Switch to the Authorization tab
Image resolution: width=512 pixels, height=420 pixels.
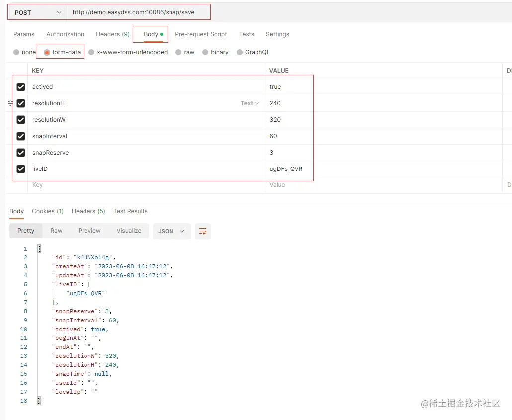[x=65, y=34]
